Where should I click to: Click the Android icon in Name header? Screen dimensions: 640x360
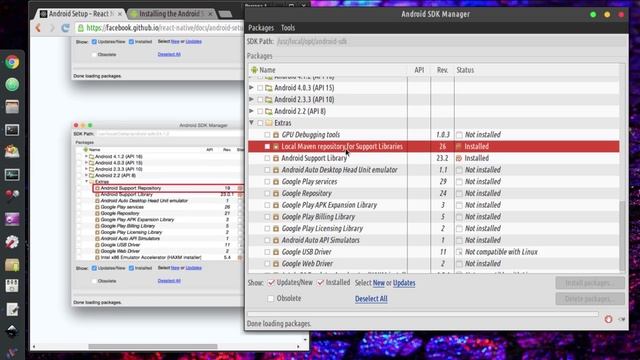254,70
